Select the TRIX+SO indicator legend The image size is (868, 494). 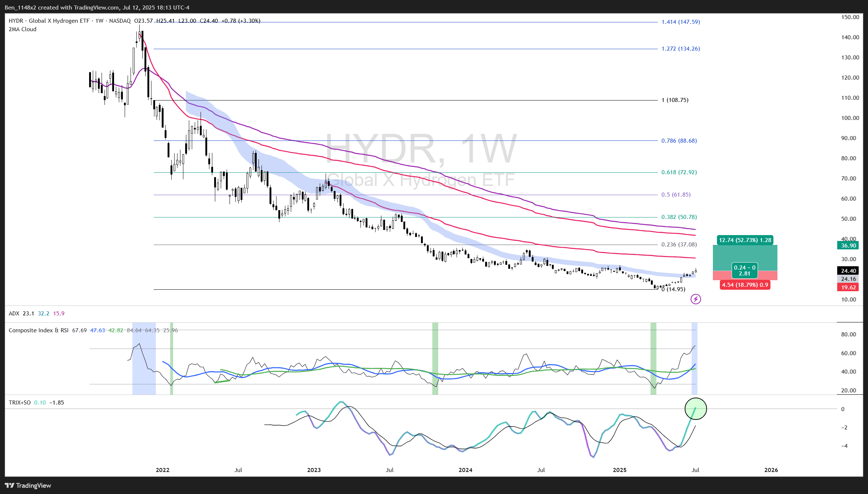tap(19, 402)
